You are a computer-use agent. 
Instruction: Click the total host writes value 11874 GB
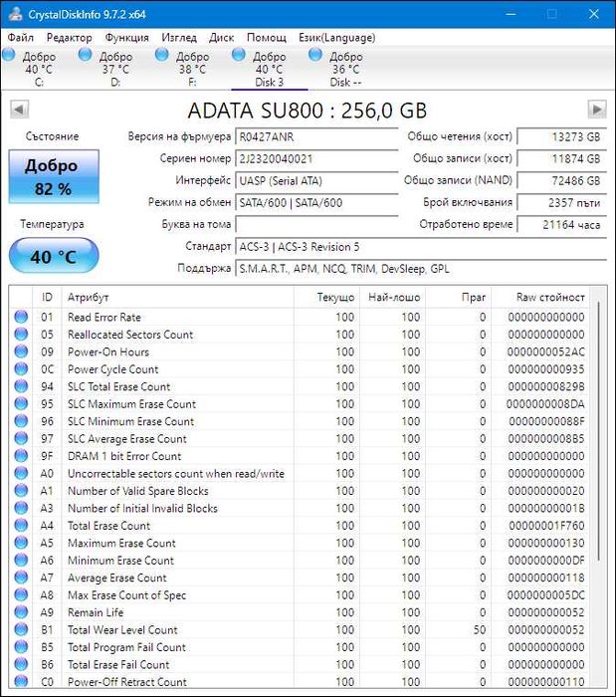(x=561, y=158)
